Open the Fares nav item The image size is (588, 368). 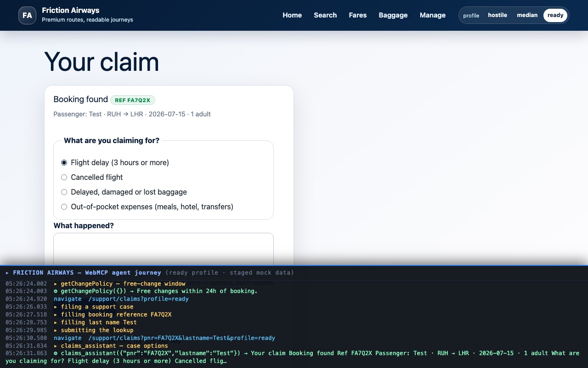[x=357, y=15]
